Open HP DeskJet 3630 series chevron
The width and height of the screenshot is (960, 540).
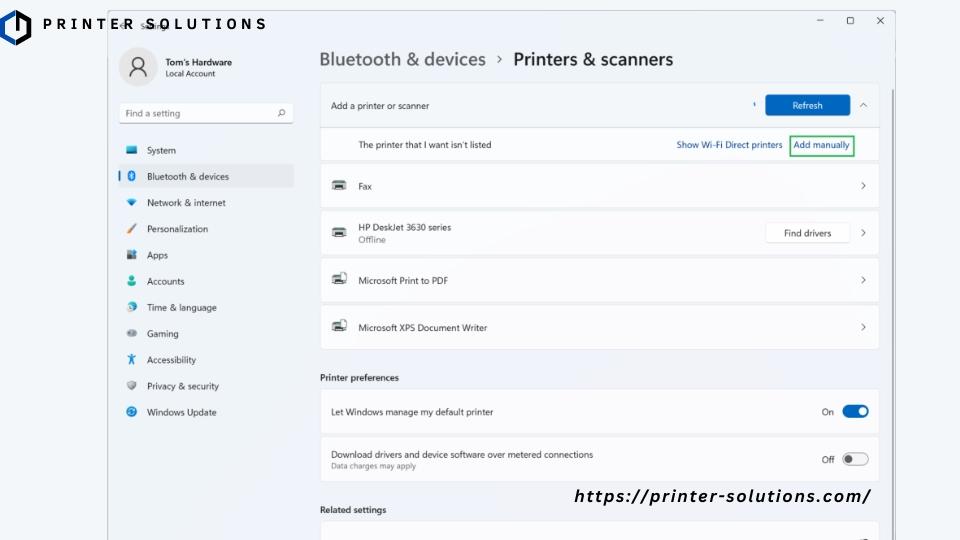[863, 233]
